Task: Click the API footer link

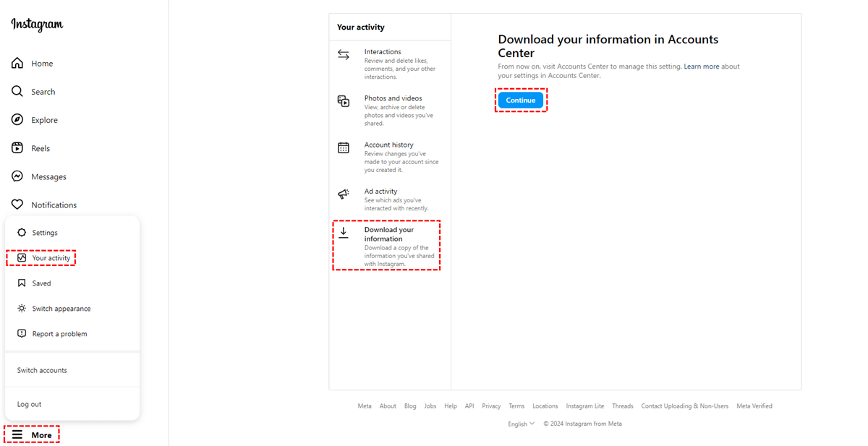Action: point(469,406)
